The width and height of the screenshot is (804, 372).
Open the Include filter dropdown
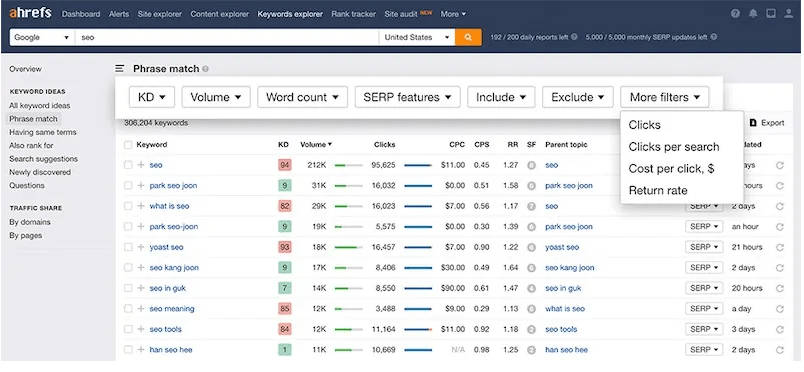pyautogui.click(x=501, y=97)
